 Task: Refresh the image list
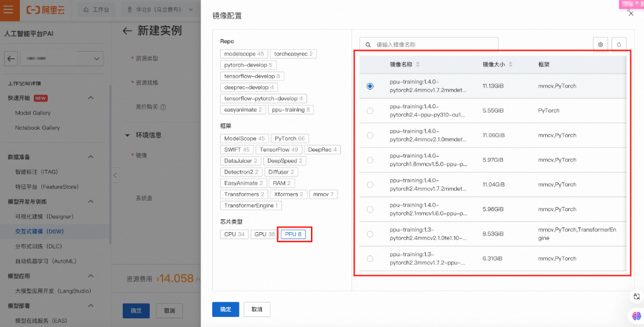(x=619, y=44)
